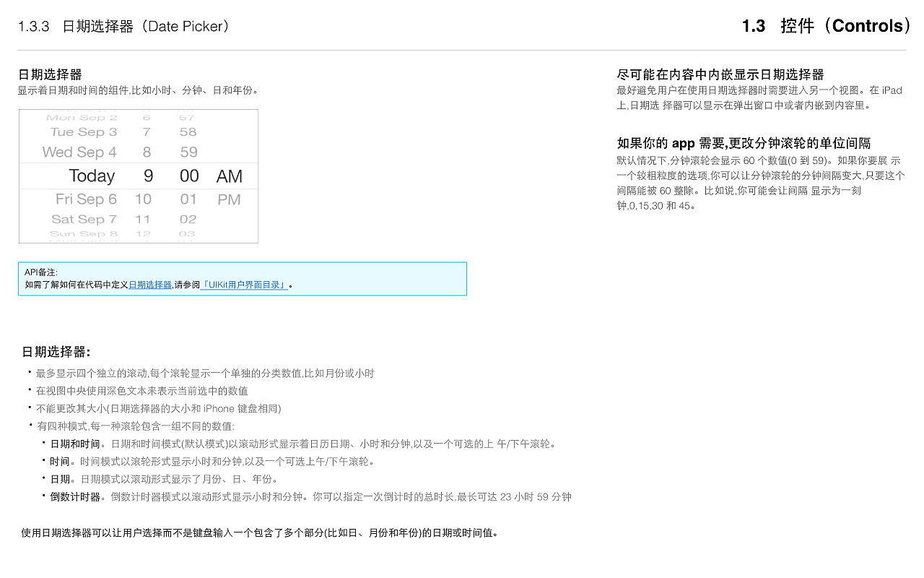Click the heading about minute wheel intervals
Image resolution: width=924 pixels, height=578 pixels.
(744, 143)
